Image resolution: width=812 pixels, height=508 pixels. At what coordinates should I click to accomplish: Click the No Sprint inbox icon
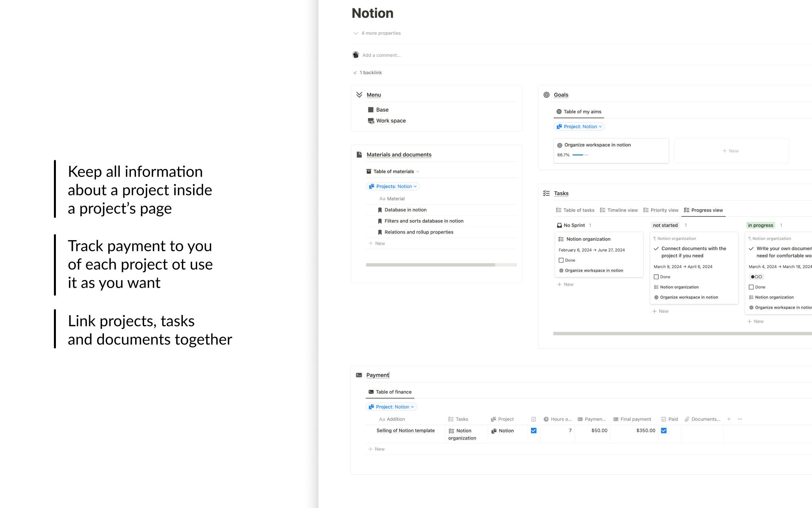tap(559, 225)
